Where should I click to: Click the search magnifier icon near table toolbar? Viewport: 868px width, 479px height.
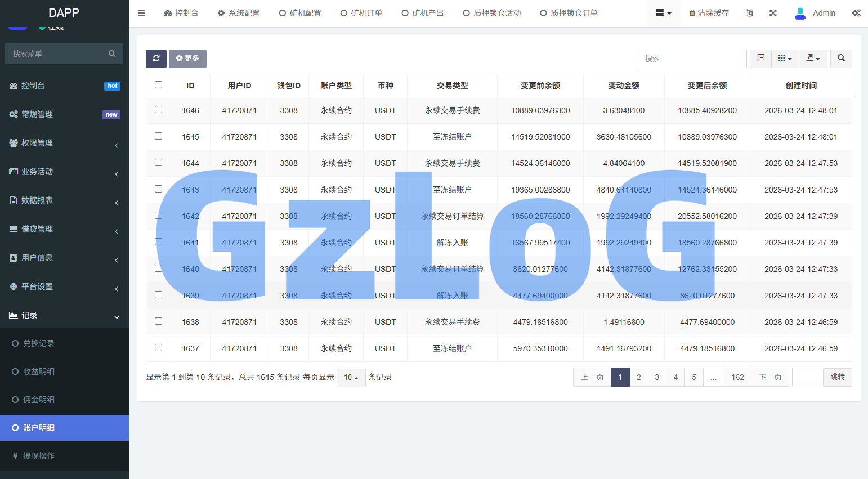(x=841, y=59)
